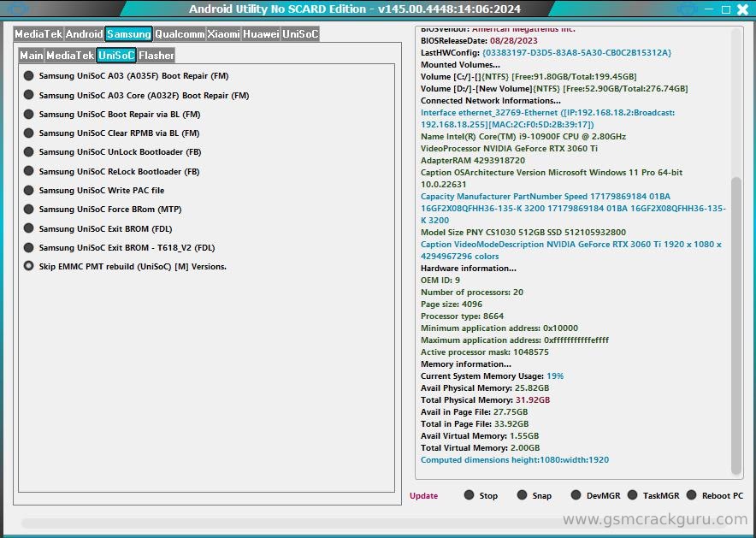
Task: Select Samsung UniSoC Force BRom (MTP)
Action: [x=103, y=210]
